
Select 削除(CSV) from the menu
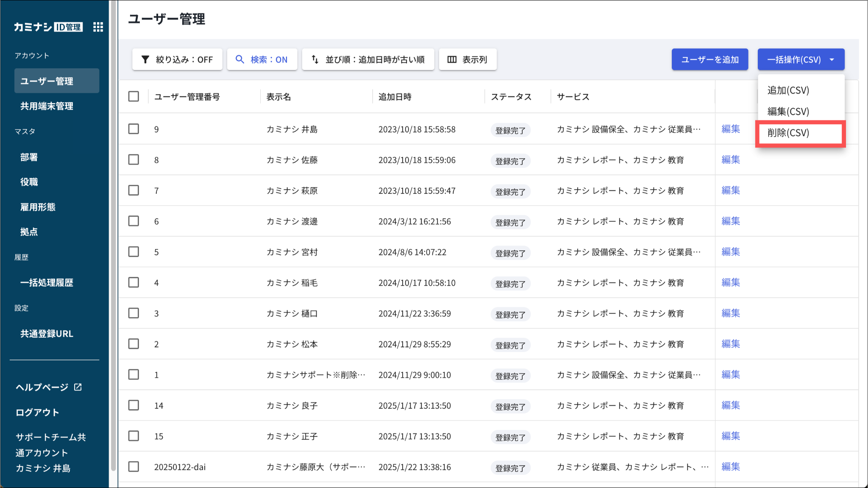(x=788, y=133)
